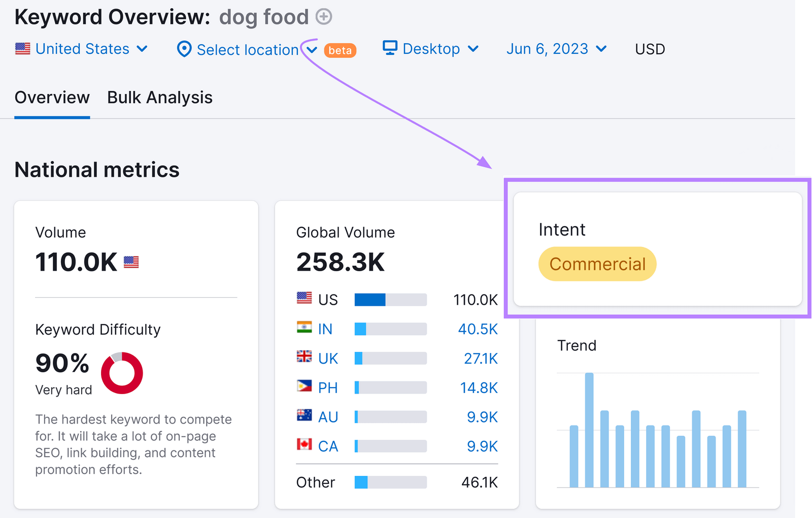Click the US flag beside the 110.0K volume
Image resolution: width=812 pixels, height=518 pixels.
[131, 262]
